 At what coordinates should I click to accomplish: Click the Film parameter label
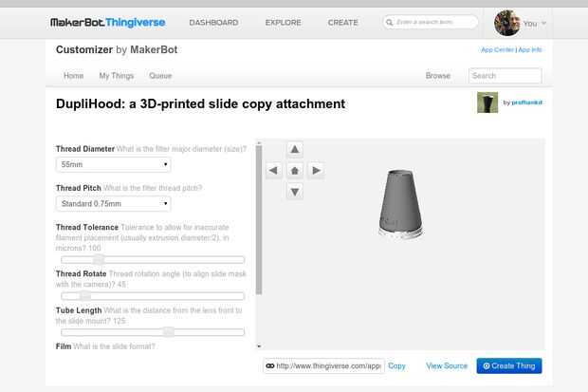[x=64, y=346]
